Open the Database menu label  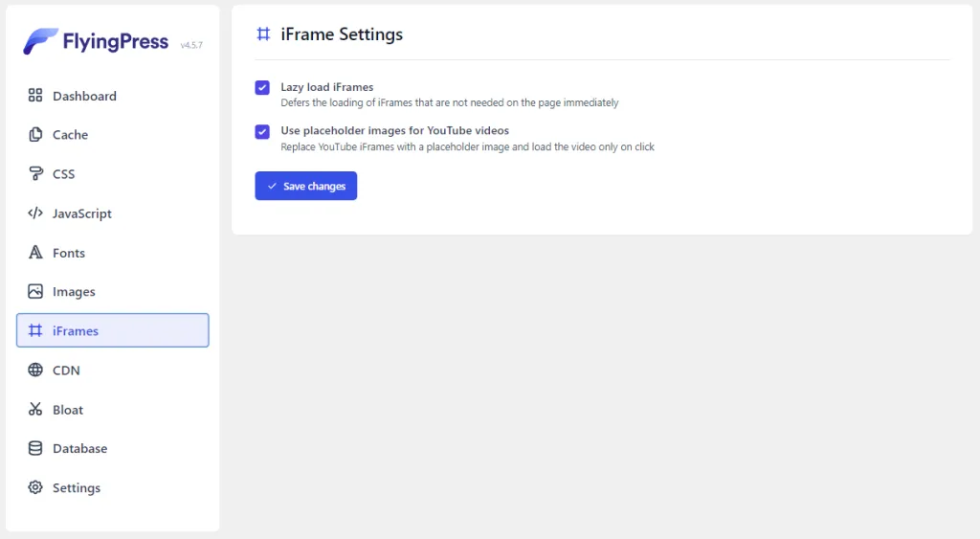[79, 449]
